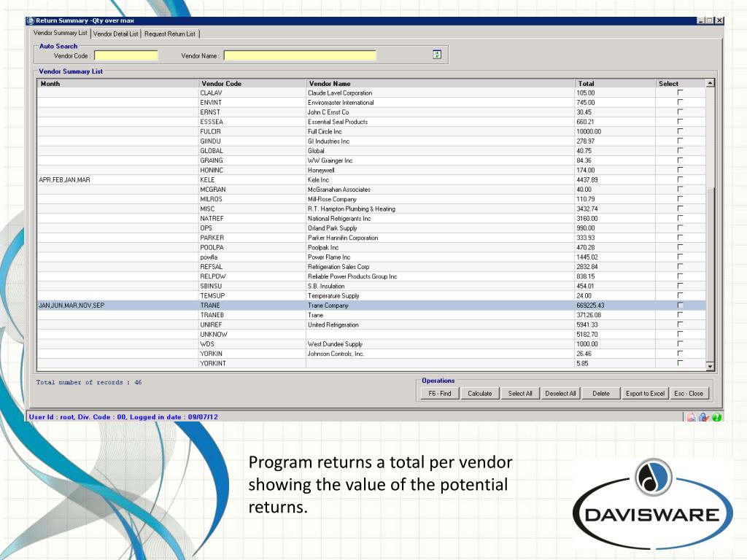Click the Total column header
This screenshot has height=560, width=747.
point(615,83)
